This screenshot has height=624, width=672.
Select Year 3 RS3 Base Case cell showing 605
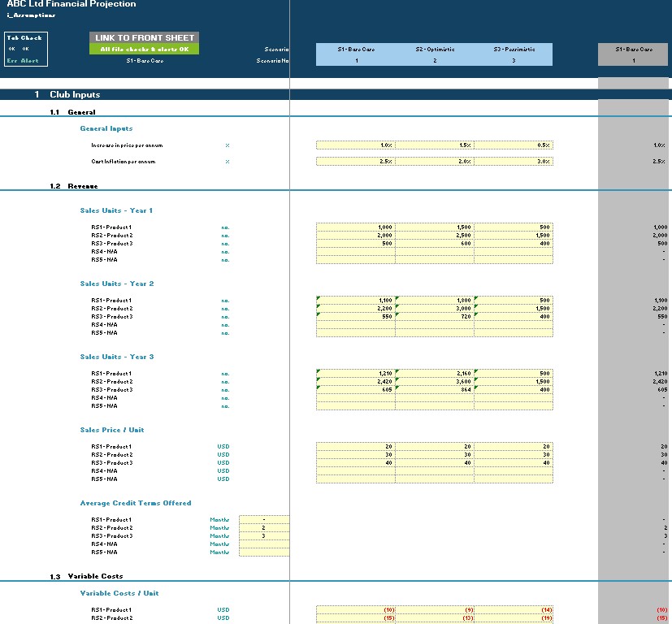tap(355, 390)
